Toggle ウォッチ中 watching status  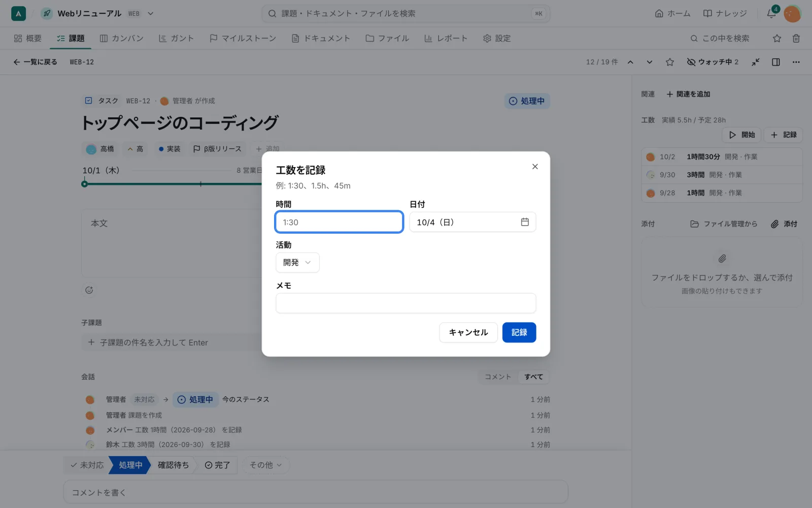[713, 62]
